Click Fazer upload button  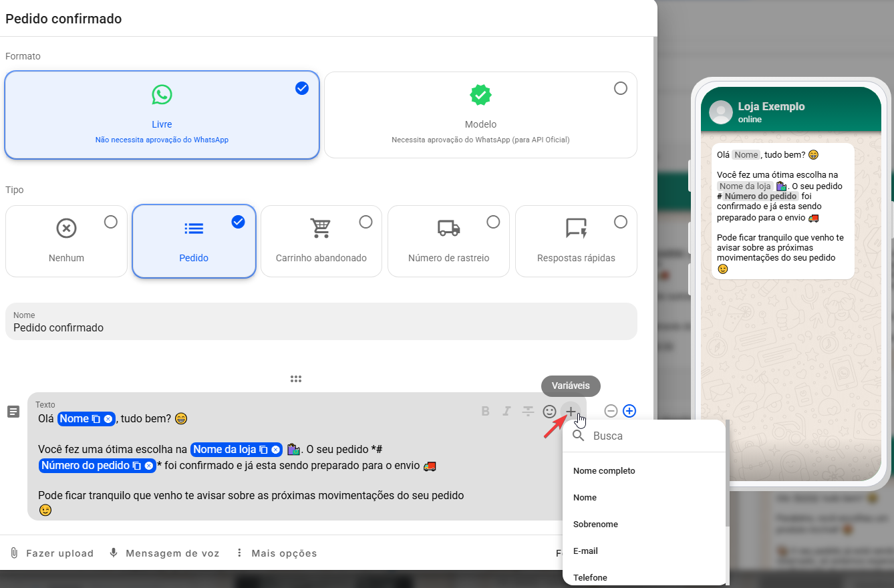point(51,553)
